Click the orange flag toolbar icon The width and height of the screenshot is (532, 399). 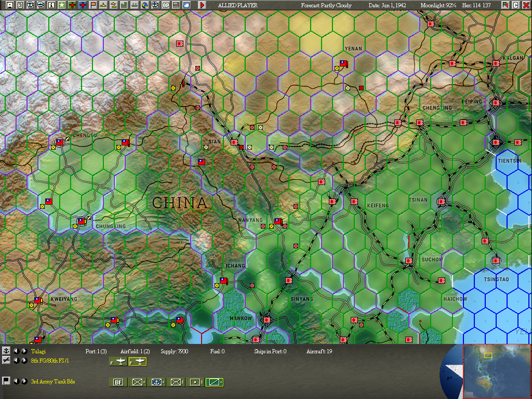tap(93, 5)
